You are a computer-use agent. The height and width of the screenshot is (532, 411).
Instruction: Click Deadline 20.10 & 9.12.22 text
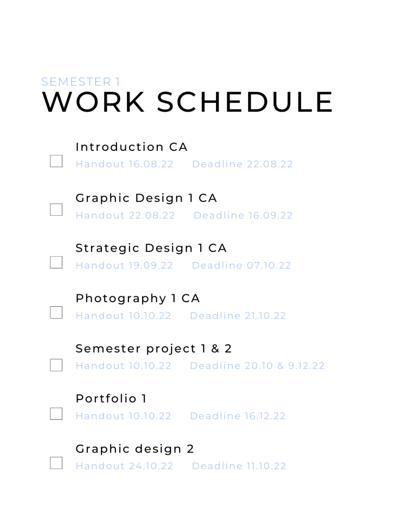pos(257,366)
